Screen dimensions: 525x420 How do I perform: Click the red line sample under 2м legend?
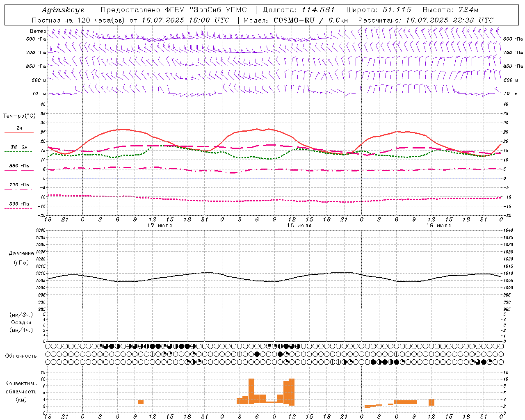click(x=19, y=133)
